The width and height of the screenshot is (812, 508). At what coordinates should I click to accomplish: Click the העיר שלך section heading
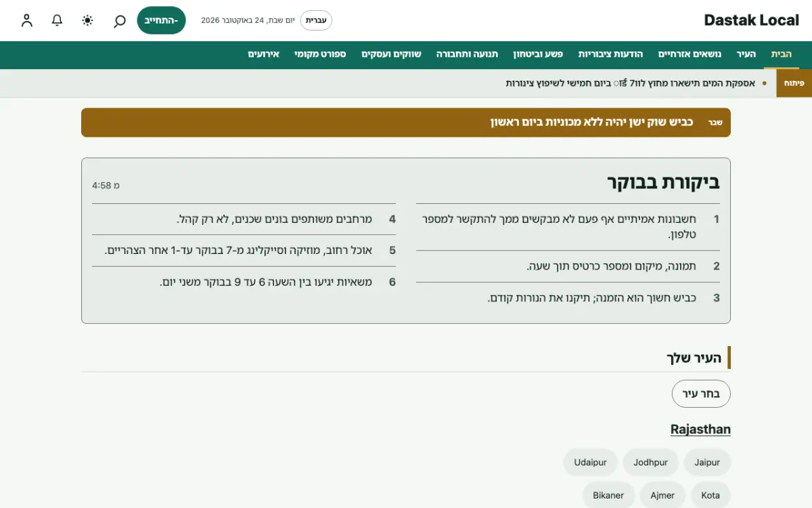click(694, 358)
